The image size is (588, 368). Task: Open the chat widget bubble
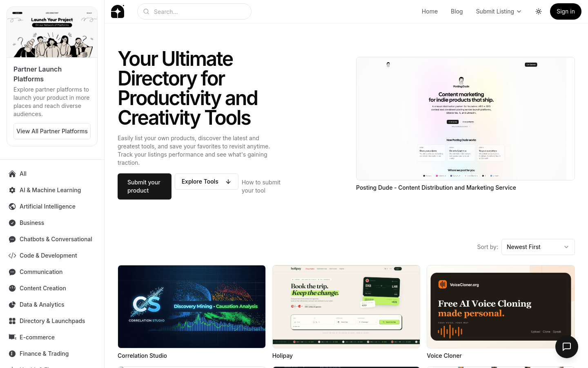[566, 347]
